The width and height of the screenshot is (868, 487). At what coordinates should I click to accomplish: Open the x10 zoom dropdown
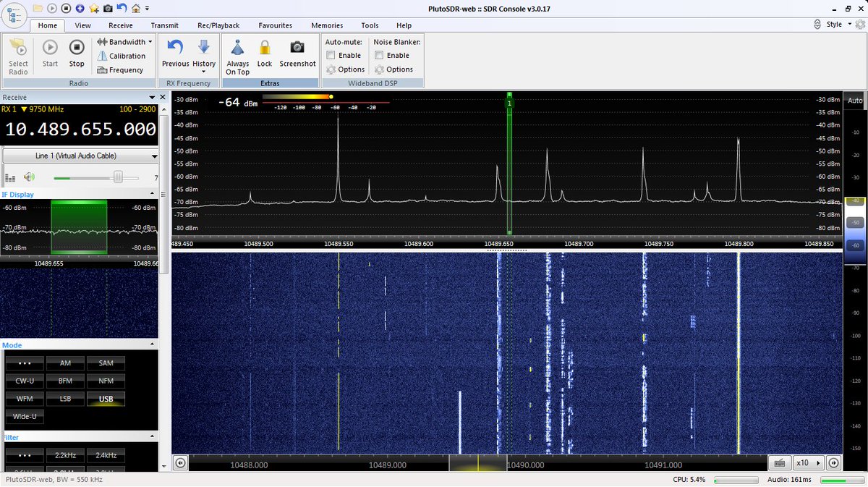809,462
